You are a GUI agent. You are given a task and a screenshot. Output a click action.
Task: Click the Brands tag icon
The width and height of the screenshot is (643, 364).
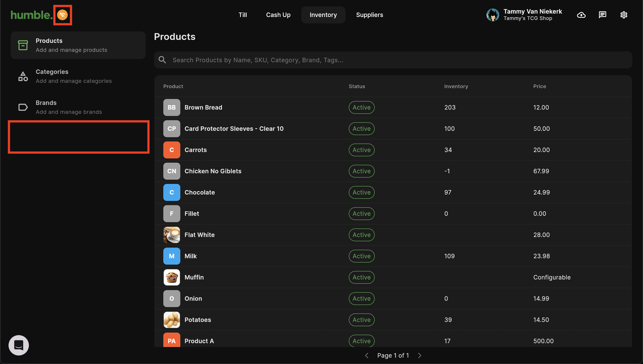click(23, 107)
